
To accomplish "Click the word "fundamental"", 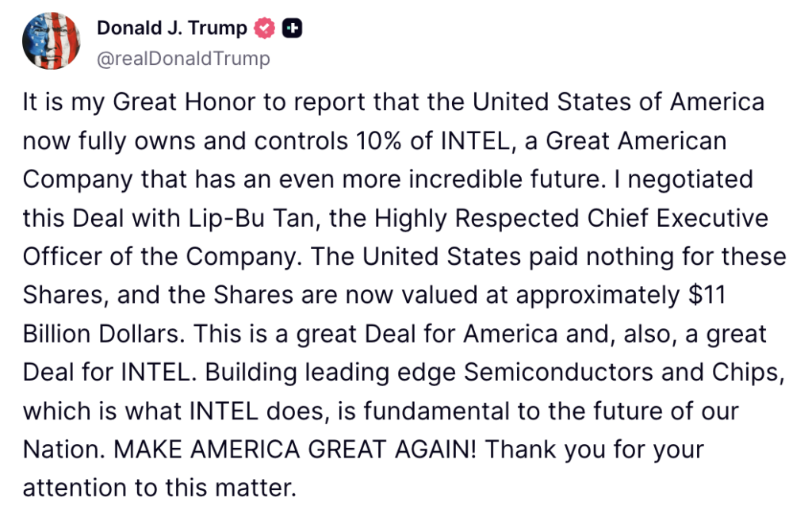I will click(x=437, y=411).
